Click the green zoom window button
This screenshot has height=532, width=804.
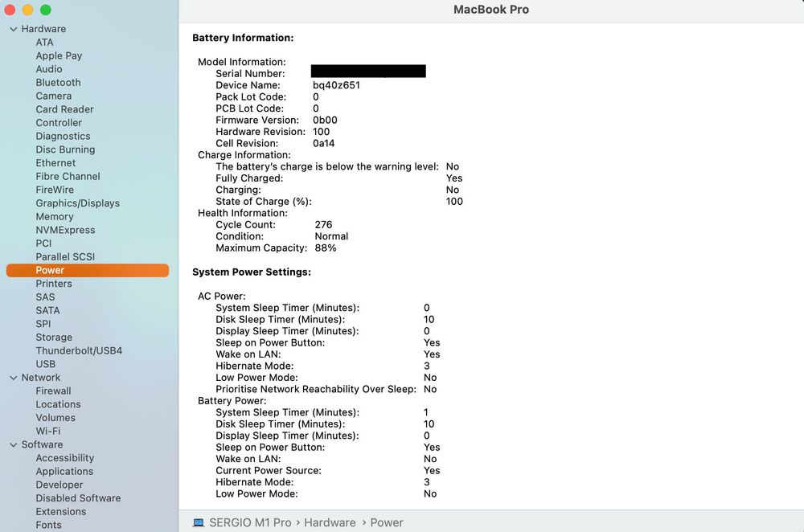pyautogui.click(x=46, y=10)
